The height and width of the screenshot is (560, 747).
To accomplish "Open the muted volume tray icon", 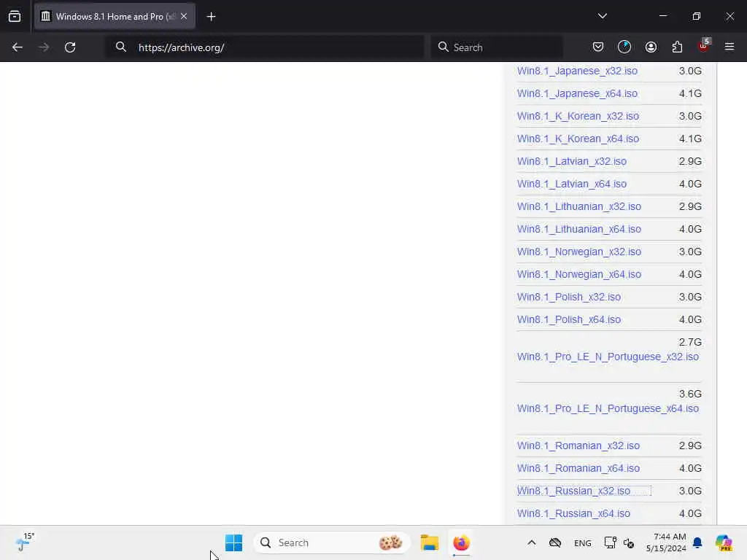I will coord(629,542).
